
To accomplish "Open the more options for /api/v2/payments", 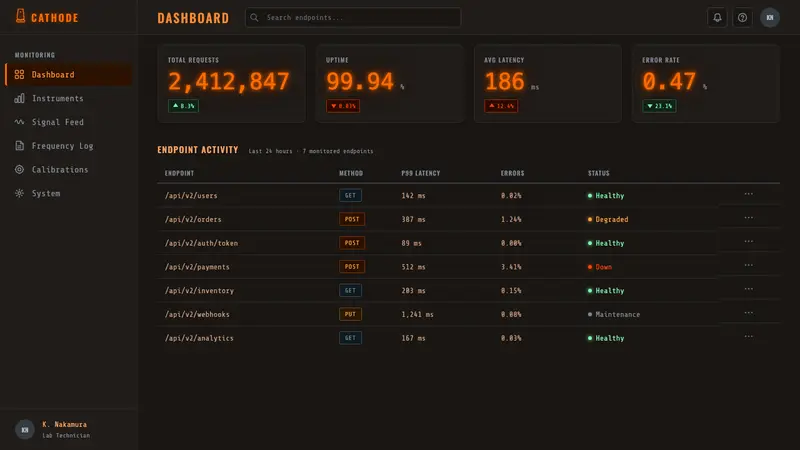I will tap(748, 265).
